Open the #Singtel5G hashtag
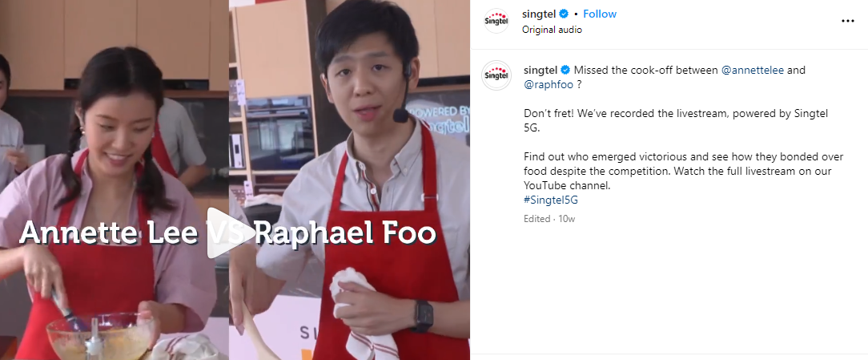Viewport: 868px width, 360px height. [x=551, y=200]
